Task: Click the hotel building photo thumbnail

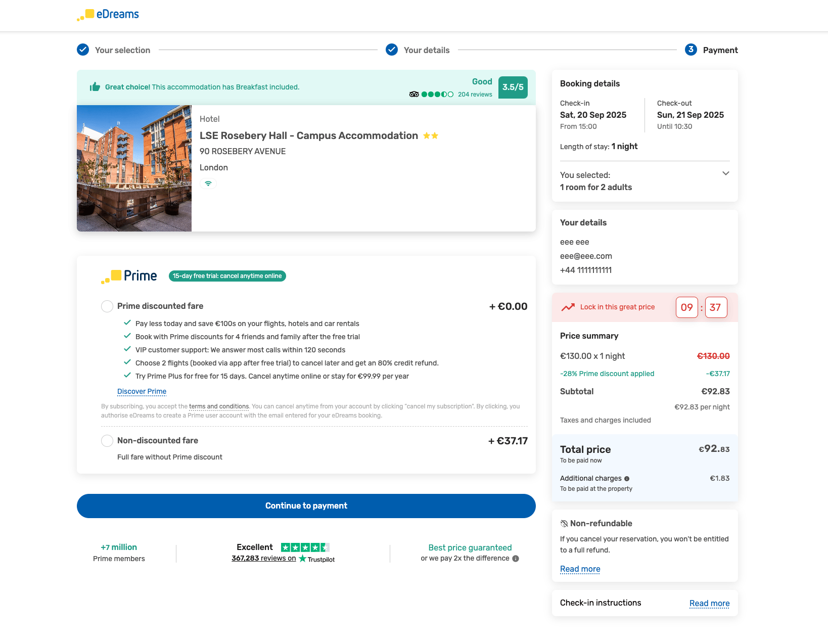Action: [134, 168]
